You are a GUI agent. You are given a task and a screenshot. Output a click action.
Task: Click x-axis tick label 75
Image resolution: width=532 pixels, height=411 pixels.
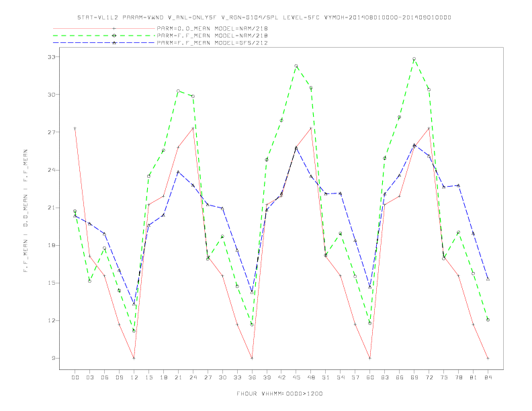point(444,377)
